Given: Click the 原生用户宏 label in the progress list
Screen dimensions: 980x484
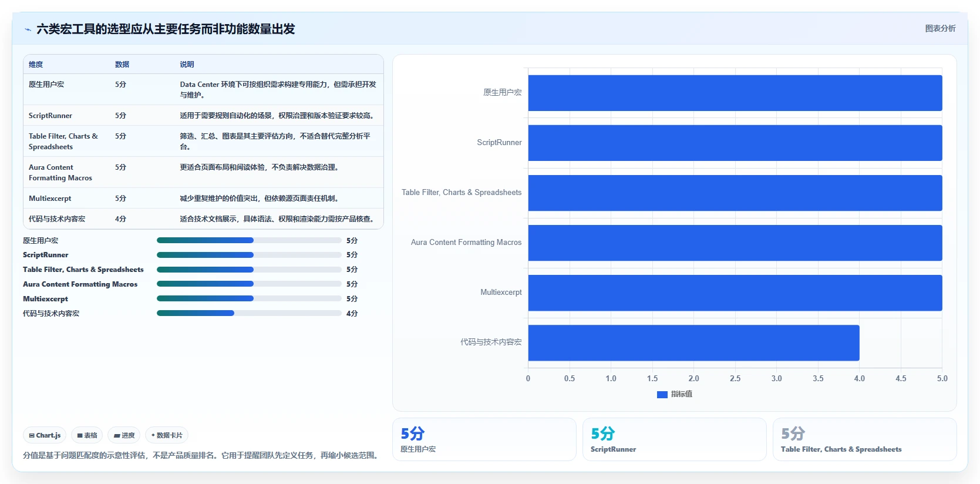Looking at the screenshot, I should (41, 241).
